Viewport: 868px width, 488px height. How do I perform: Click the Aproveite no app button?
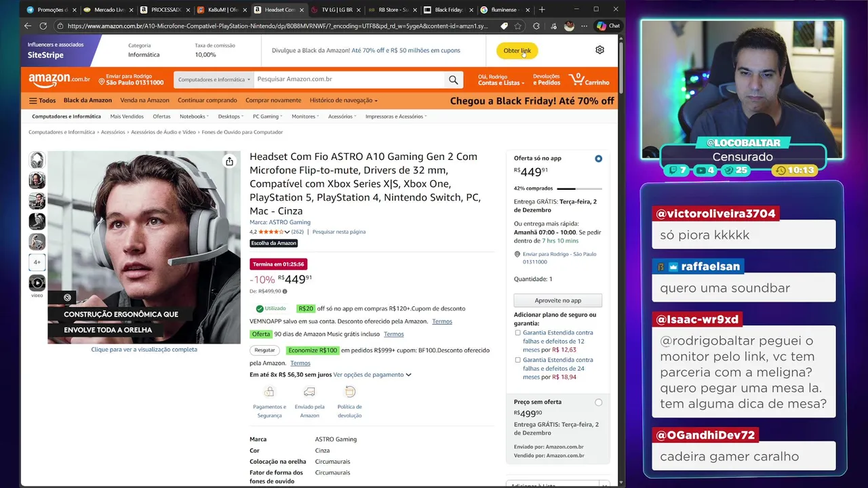click(x=557, y=300)
